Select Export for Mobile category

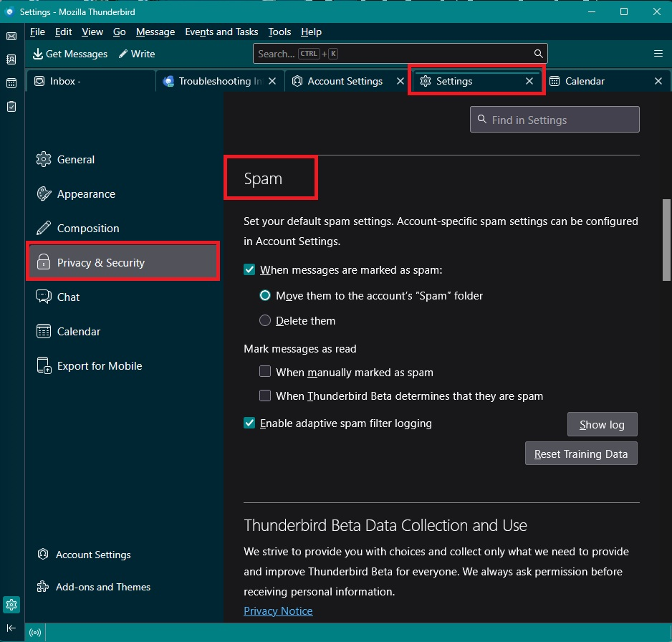click(x=123, y=365)
